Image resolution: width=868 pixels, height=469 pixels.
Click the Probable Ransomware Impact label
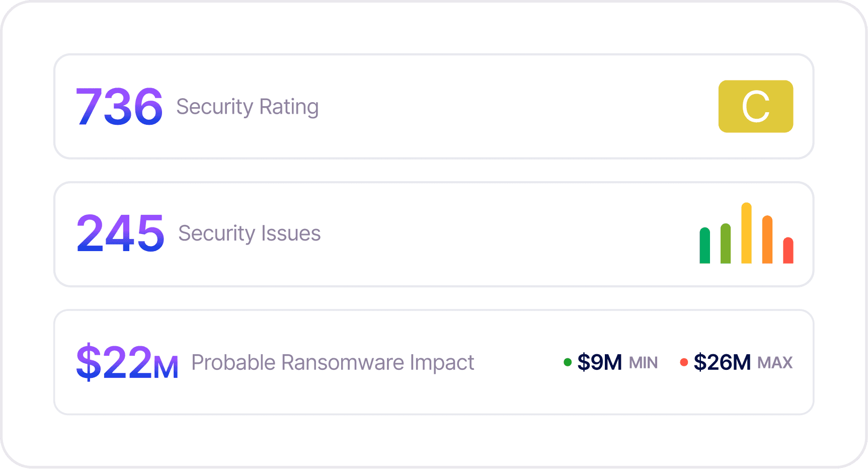coord(333,362)
